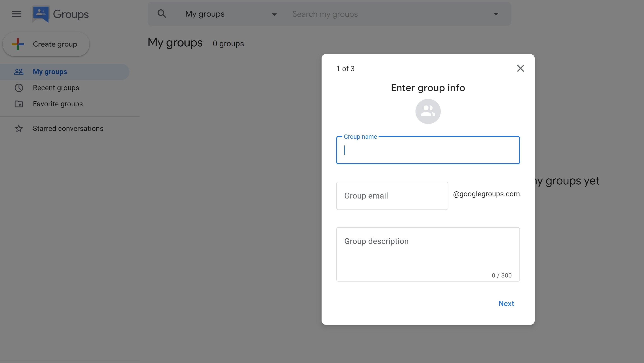Image resolution: width=644 pixels, height=363 pixels.
Task: Click the Favorite groups folder icon
Action: click(19, 104)
